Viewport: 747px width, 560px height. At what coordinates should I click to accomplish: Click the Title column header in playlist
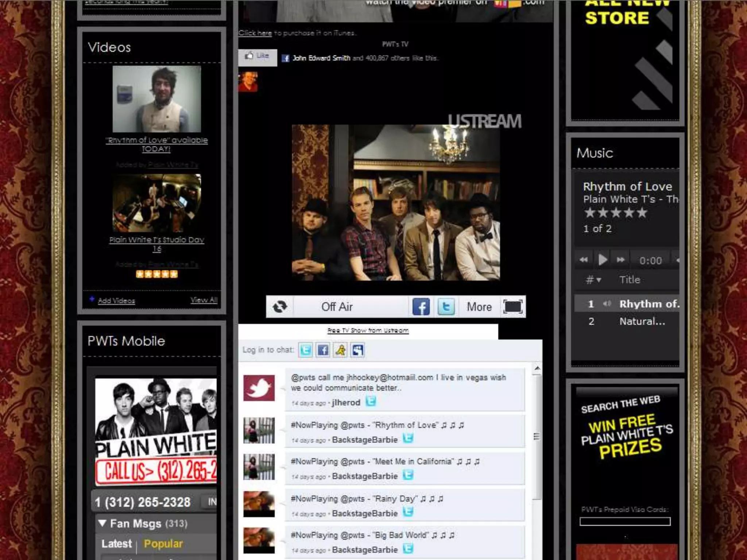tap(630, 280)
